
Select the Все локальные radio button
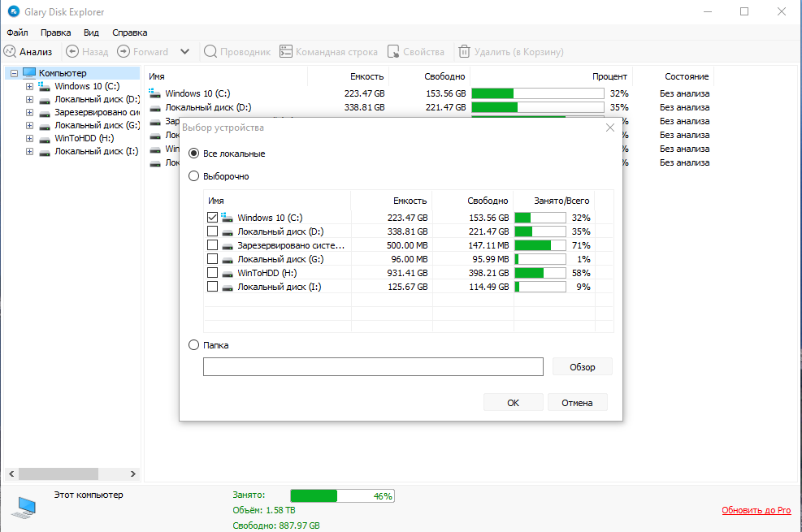pos(194,154)
